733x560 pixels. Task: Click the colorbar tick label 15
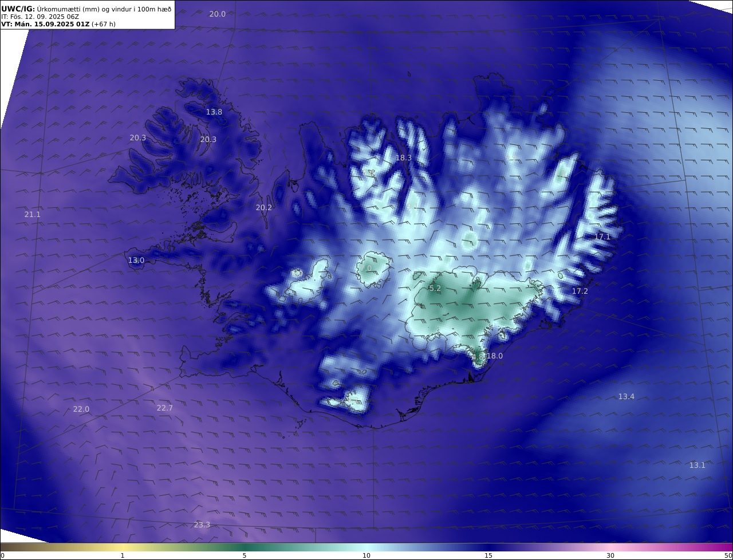488,555
